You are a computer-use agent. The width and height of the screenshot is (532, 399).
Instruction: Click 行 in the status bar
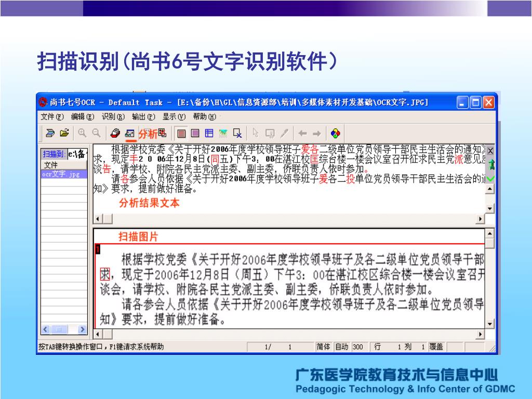point(377,347)
